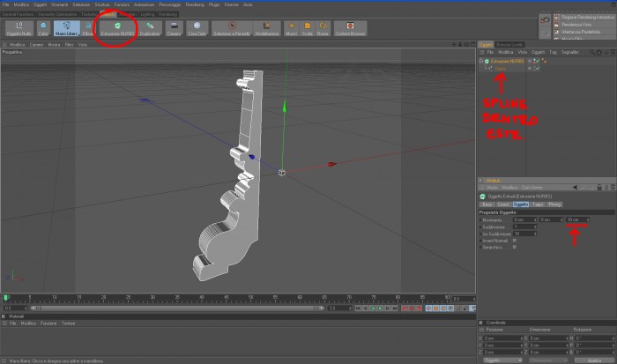
Task: Switch to the Base attribute tab
Action: click(x=487, y=204)
